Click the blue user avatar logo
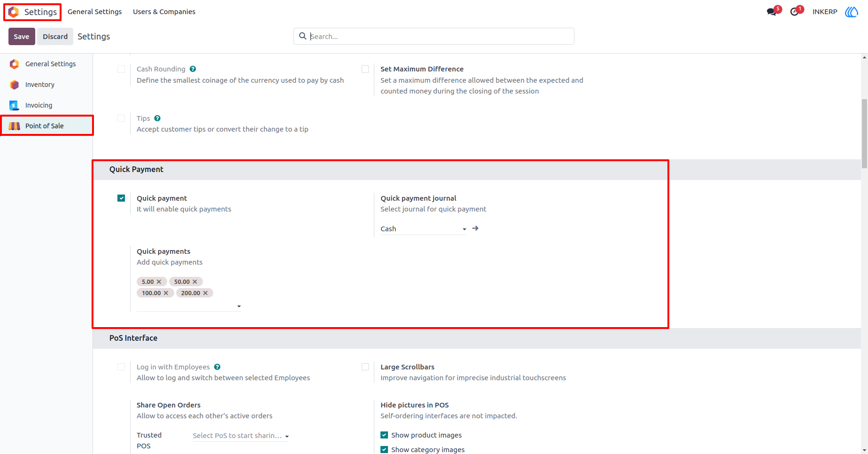Viewport: 868px width, 454px height. (x=852, y=12)
